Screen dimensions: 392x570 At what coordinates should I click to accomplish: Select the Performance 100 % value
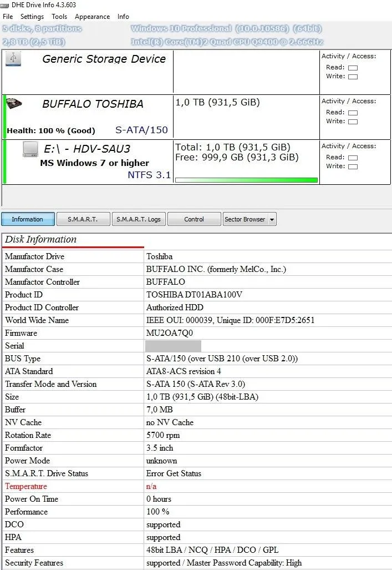point(157,512)
